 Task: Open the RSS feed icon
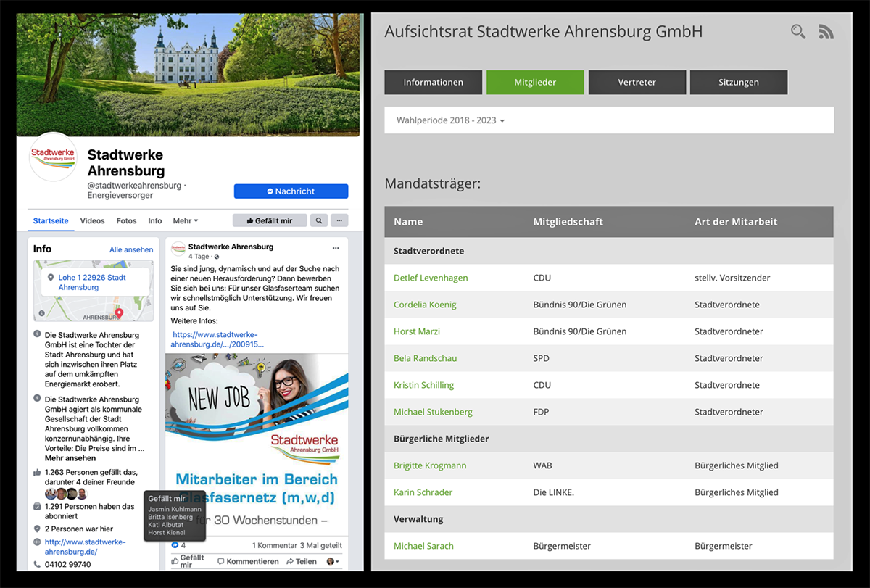826,31
